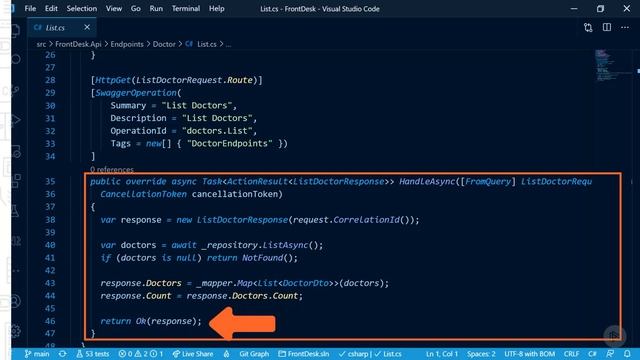Viewport: 640px width, 360px height.
Task: Click the FrontDesk.Api breadcrumb
Action: click(78, 44)
